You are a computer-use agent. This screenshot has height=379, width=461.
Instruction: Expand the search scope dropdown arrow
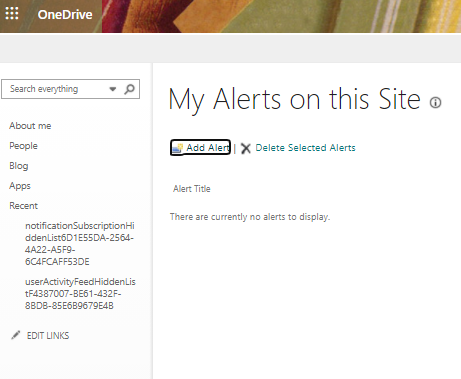pyautogui.click(x=113, y=89)
